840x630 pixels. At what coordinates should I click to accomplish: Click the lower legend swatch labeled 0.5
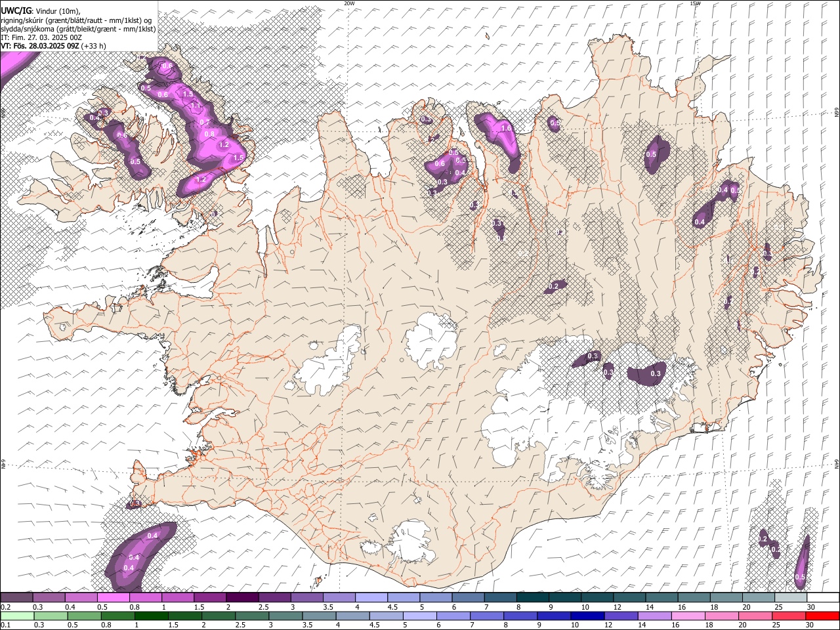pyautogui.click(x=84, y=616)
